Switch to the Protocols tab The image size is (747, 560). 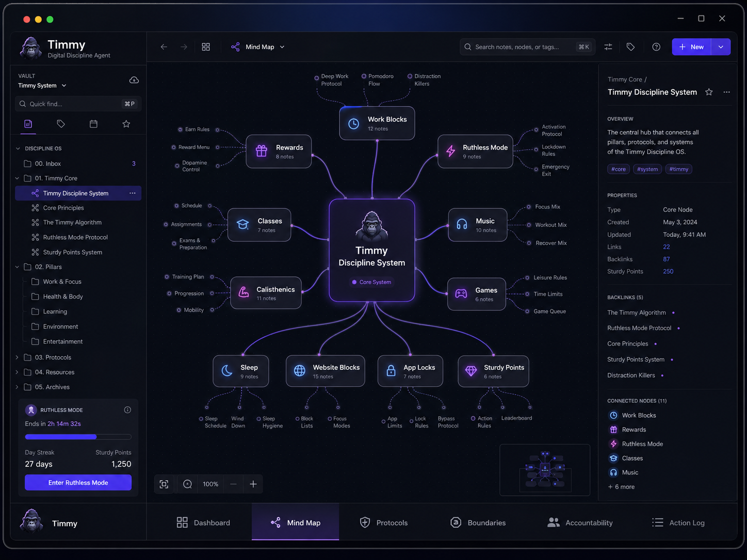tap(383, 523)
